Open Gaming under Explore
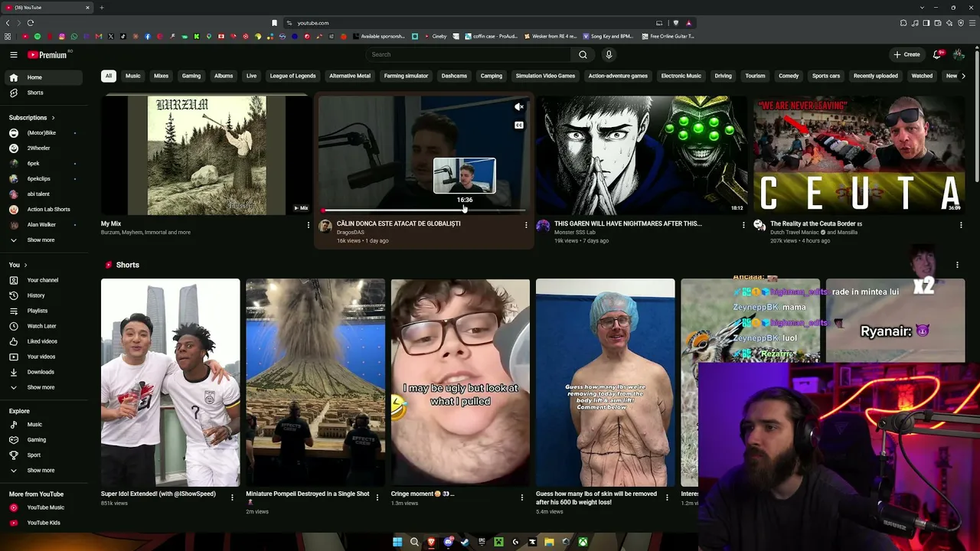 pyautogui.click(x=44, y=440)
